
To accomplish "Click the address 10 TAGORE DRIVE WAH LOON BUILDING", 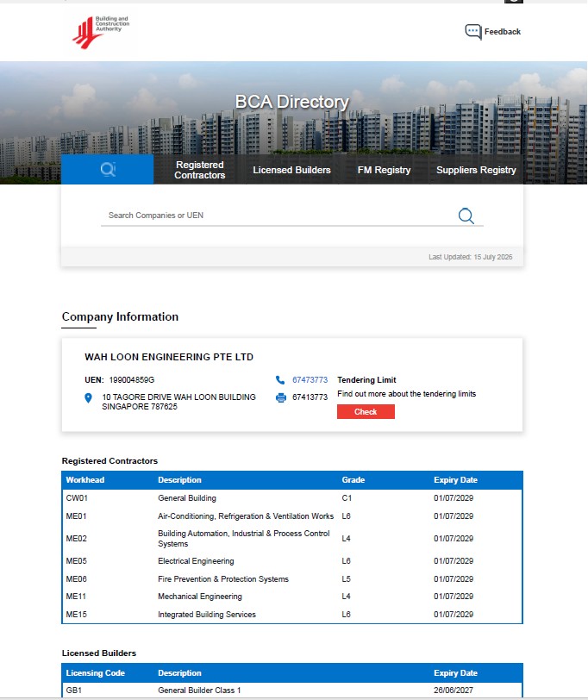I will (x=178, y=397).
